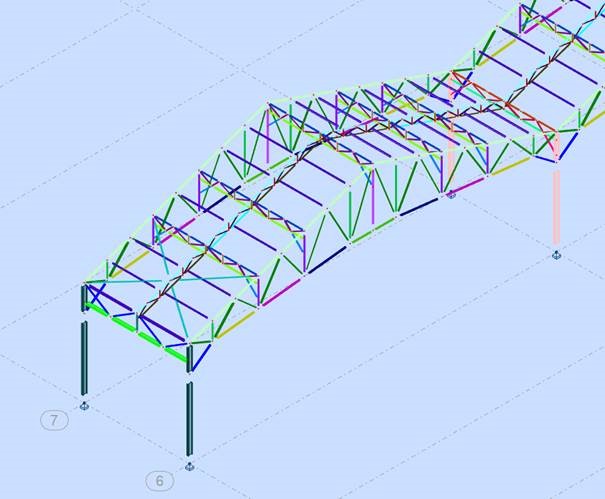Pick the support symbol beneath the pink column
This screenshot has height=499, width=605.
(x=556, y=255)
